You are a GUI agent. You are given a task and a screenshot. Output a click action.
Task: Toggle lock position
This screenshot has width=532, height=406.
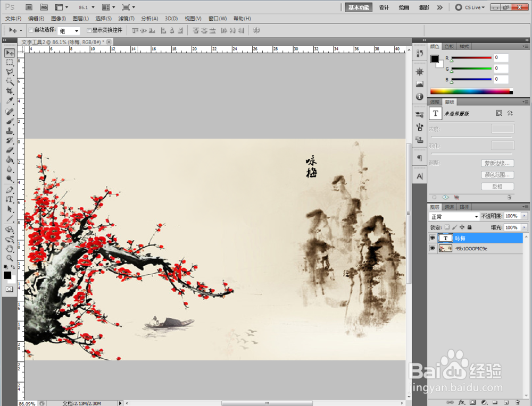click(462, 227)
